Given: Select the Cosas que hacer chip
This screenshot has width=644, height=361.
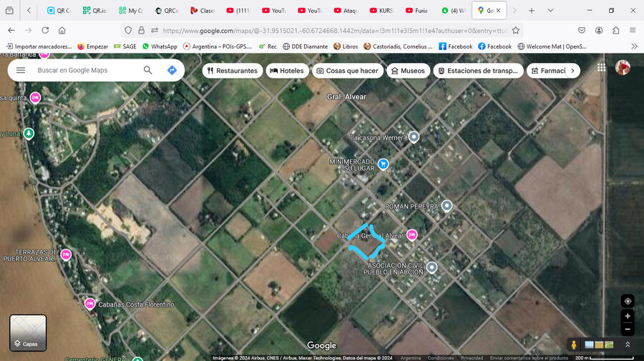Looking at the screenshot, I should [x=348, y=71].
